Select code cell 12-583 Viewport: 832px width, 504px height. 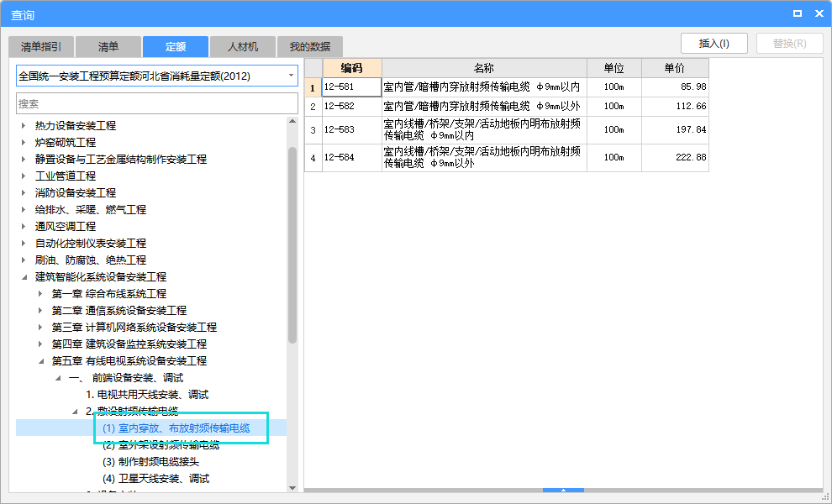[352, 130]
